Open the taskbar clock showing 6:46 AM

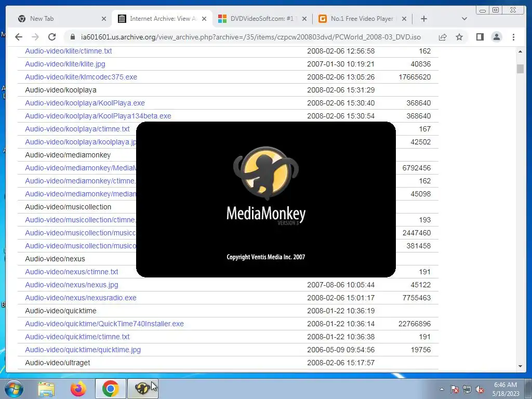point(506,389)
